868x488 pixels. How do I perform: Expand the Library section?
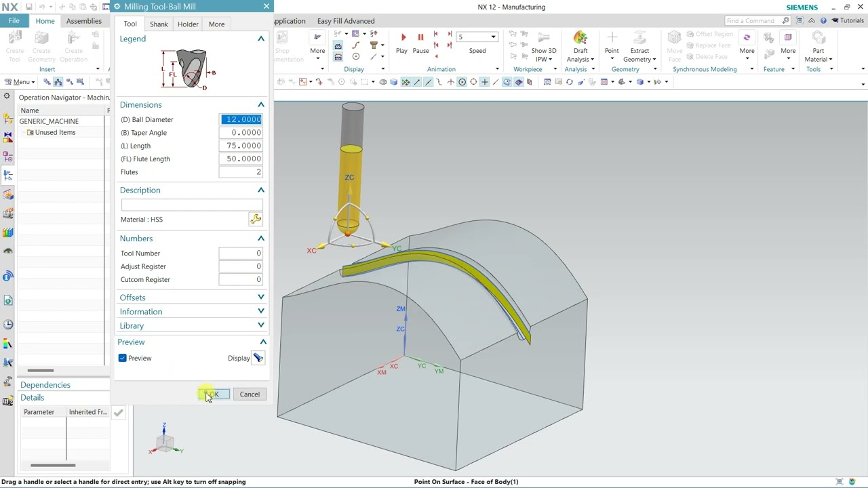(x=261, y=325)
